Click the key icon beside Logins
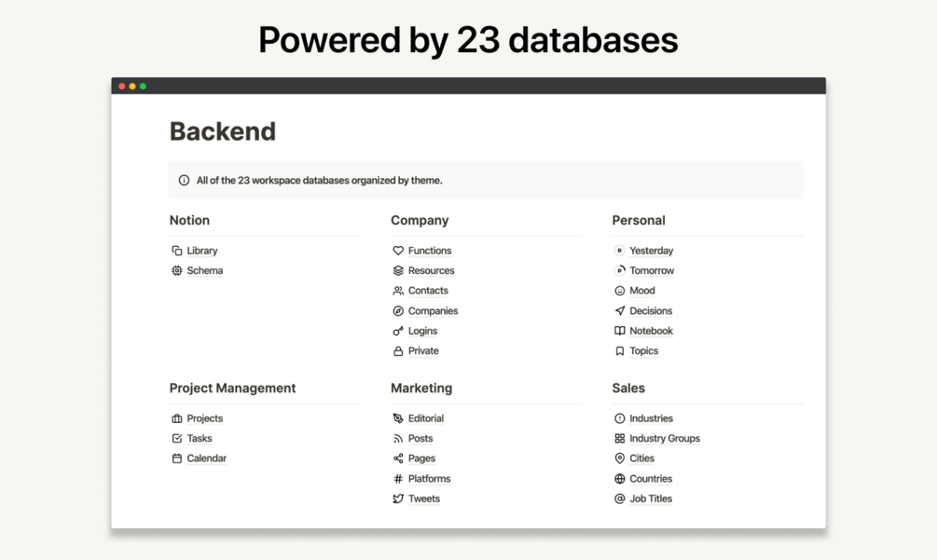 point(398,331)
